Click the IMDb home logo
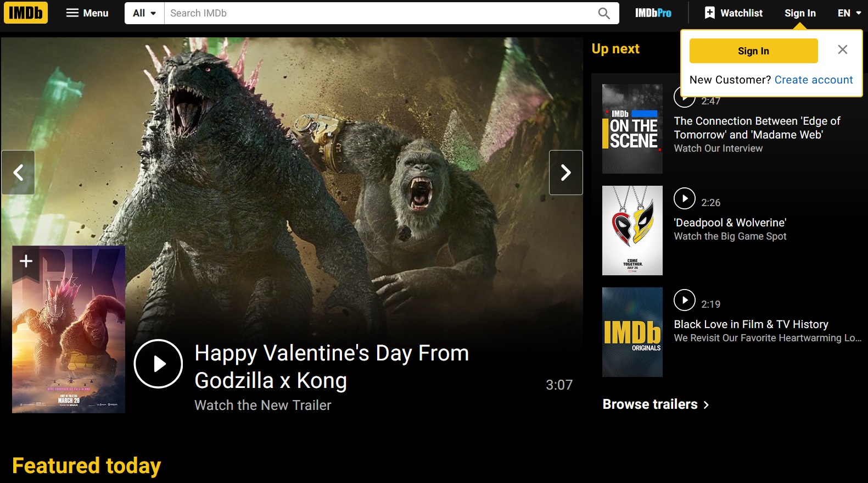Viewport: 868px width, 483px height. [x=26, y=13]
